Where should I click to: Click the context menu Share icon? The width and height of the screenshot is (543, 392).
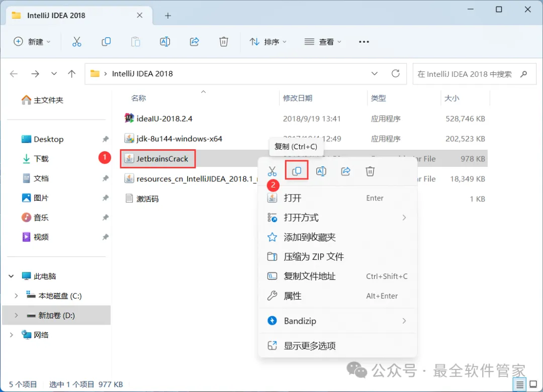[345, 171]
